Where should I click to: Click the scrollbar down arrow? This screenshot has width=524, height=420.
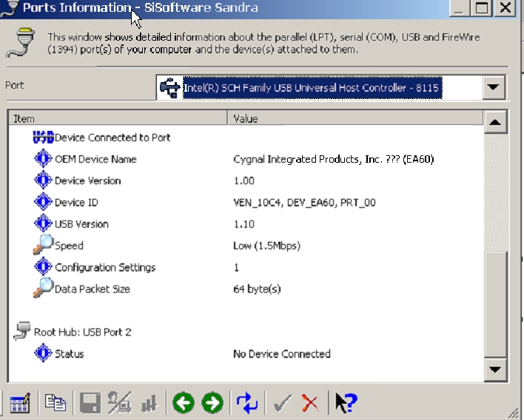click(495, 370)
